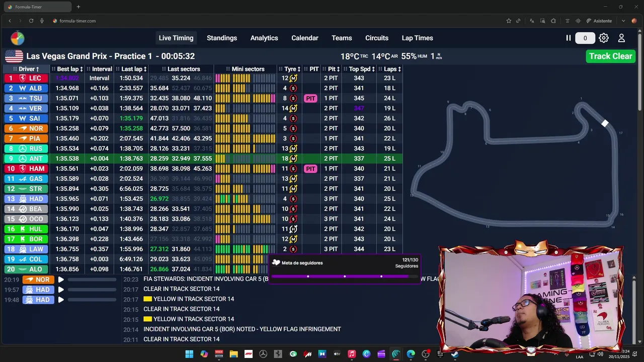Image resolution: width=644 pixels, height=362 pixels.
Task: Open the settings gear in Formula-Timer
Action: [x=604, y=38]
